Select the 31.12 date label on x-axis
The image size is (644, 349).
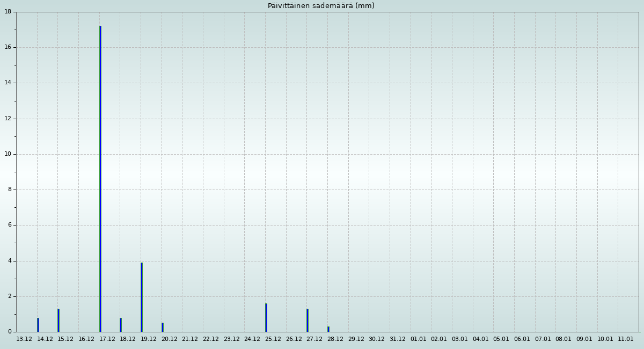tap(398, 339)
